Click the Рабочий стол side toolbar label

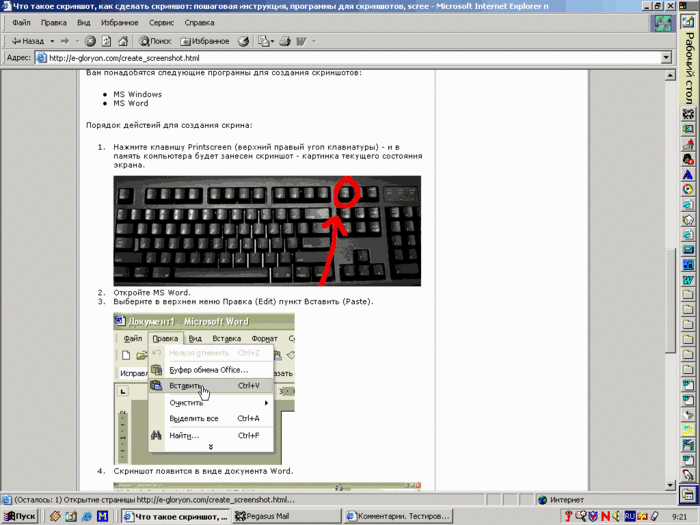[689, 67]
